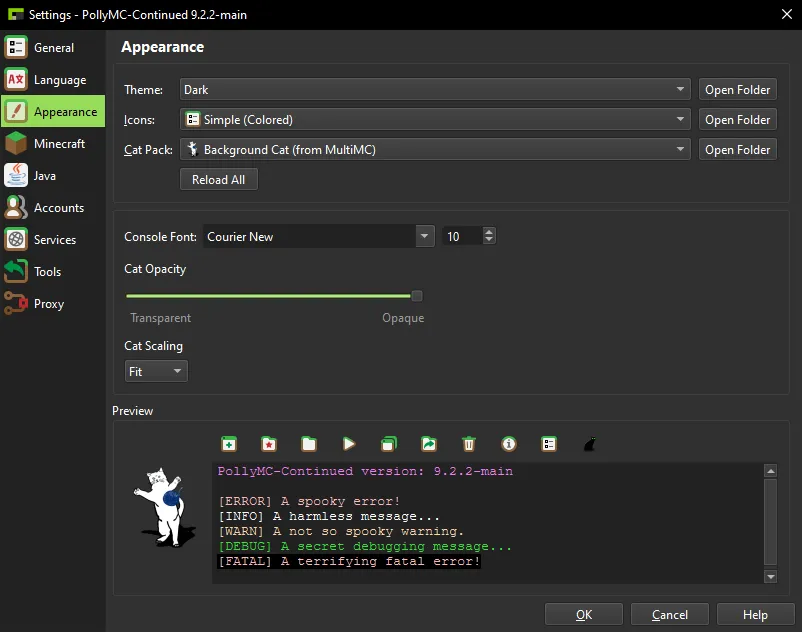
Task: Click the '[INFO] A harmless message...' line
Action: 329,516
